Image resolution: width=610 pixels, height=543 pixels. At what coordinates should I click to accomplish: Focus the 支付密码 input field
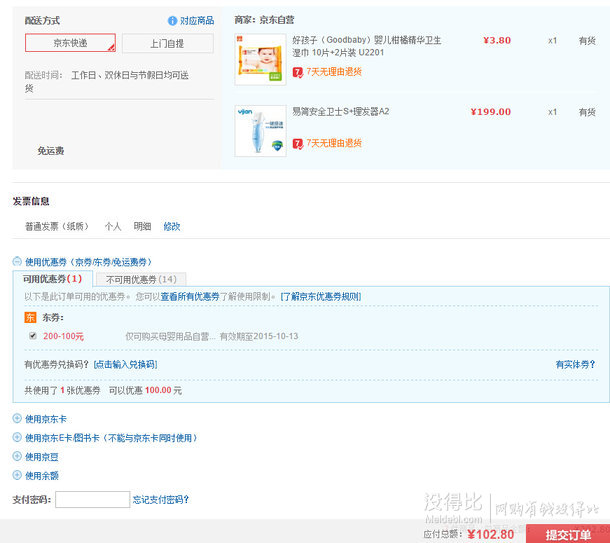(93, 499)
